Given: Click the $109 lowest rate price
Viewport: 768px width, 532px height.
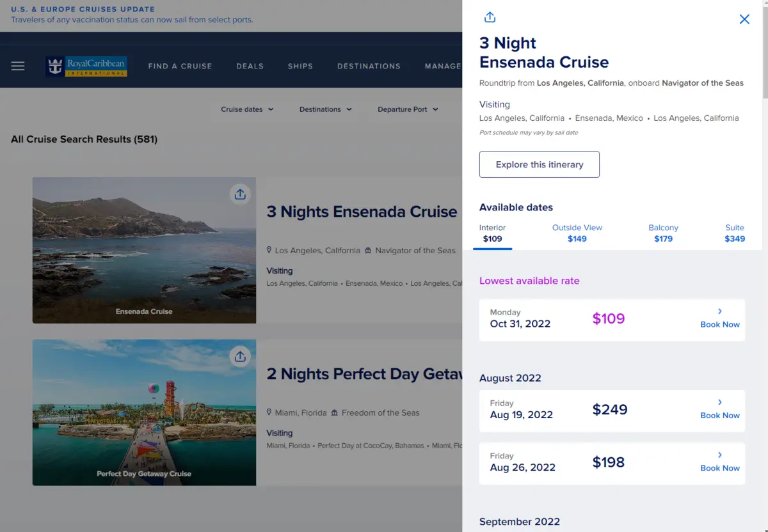Looking at the screenshot, I should pyautogui.click(x=608, y=318).
